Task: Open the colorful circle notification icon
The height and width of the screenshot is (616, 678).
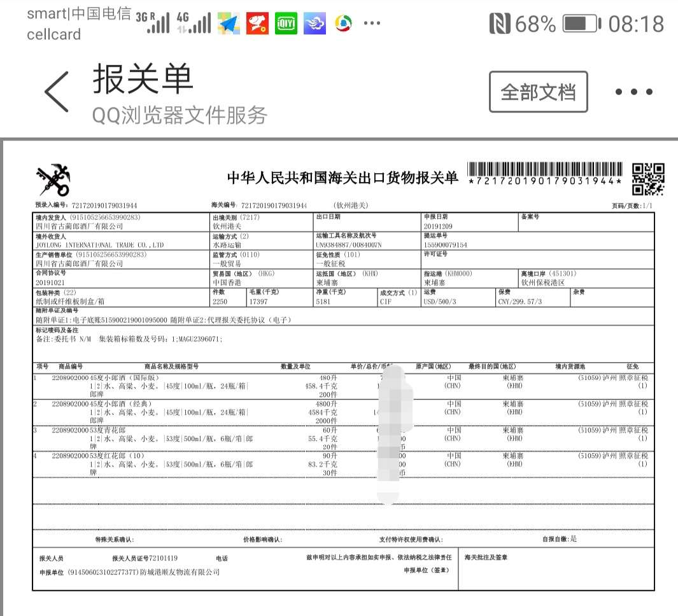Action: coord(344,23)
